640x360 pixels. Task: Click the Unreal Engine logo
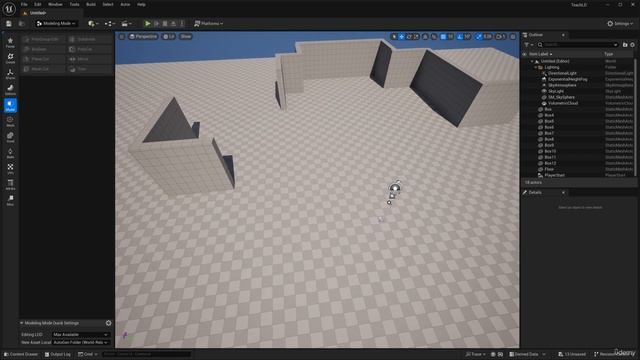click(9, 8)
